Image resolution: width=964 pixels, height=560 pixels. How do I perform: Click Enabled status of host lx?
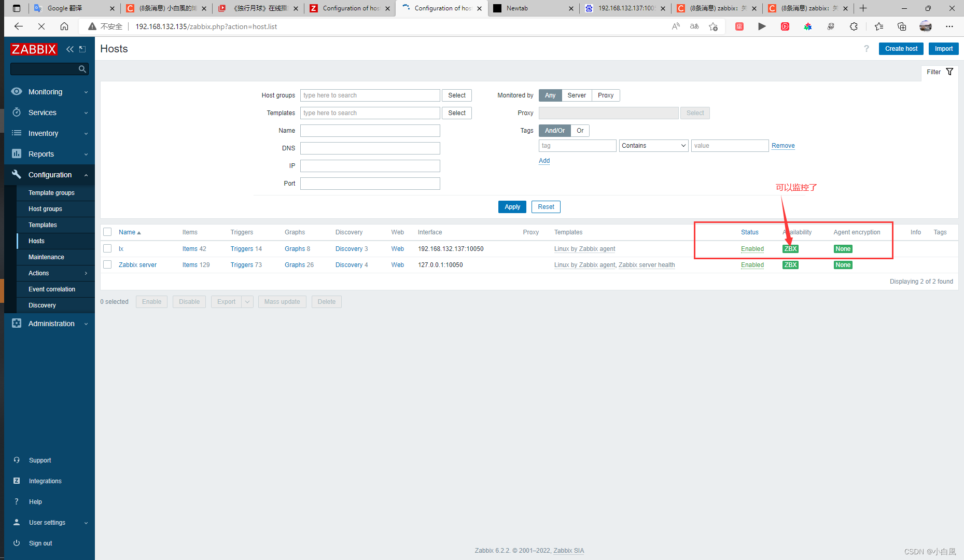[x=752, y=249]
